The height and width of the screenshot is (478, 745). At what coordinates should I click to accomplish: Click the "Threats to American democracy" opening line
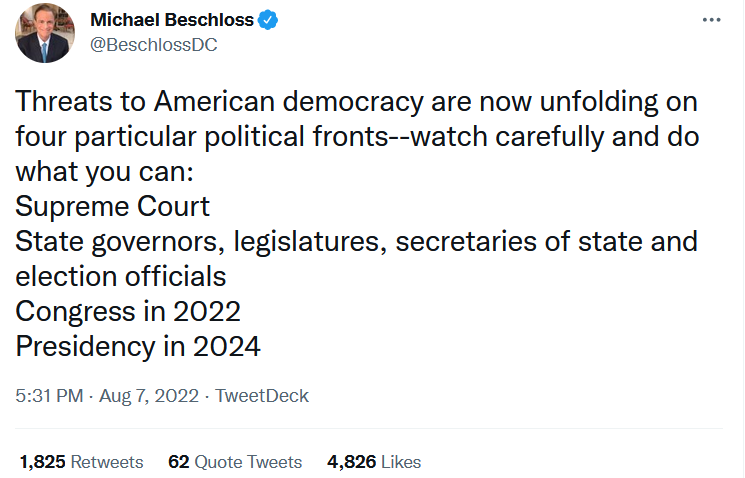point(356,102)
